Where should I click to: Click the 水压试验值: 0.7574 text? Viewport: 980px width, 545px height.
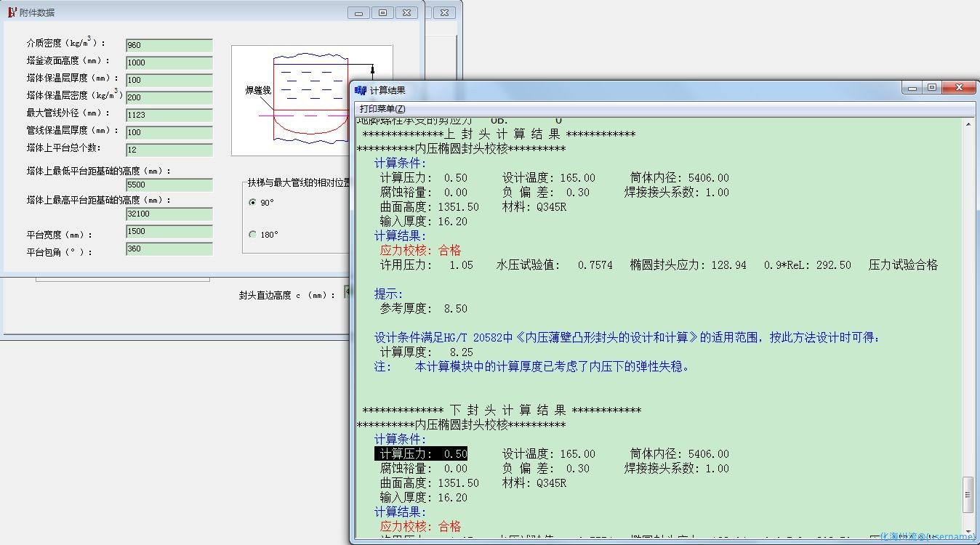(x=554, y=265)
